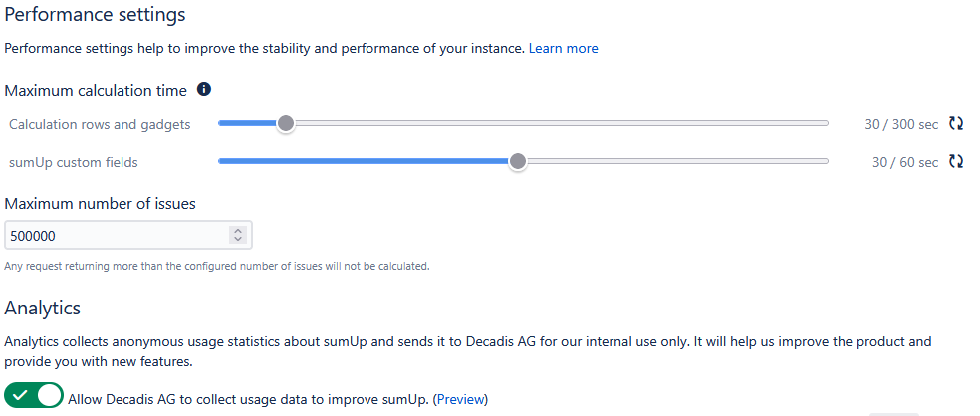The width and height of the screenshot is (980, 416).
Task: Click the Maximum number of issues label
Action: (x=100, y=204)
